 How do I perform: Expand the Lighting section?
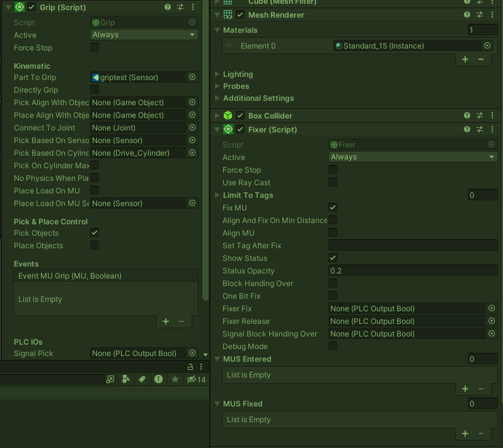(217, 74)
